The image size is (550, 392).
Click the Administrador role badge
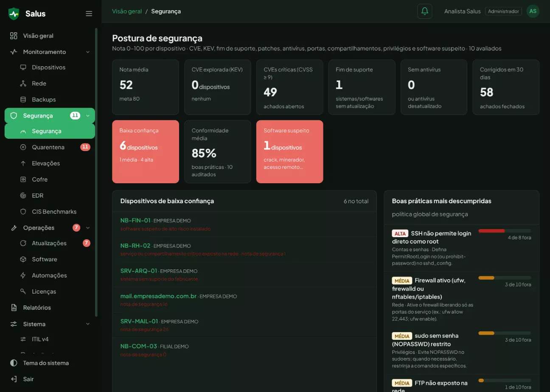(503, 11)
